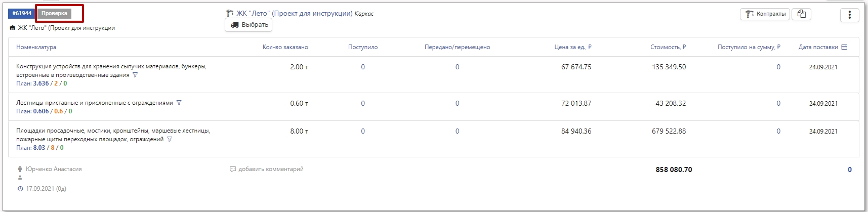Click the Контракты button
868x212 pixels.
(x=765, y=14)
